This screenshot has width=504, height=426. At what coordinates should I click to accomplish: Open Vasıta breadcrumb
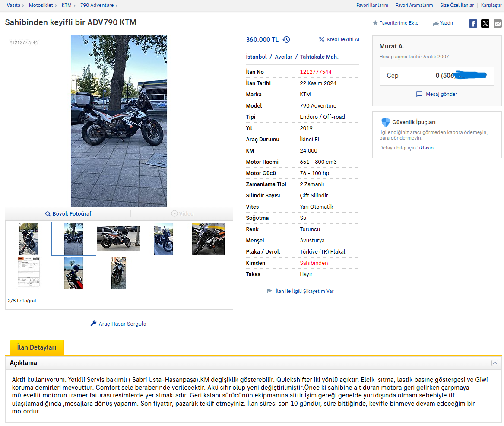pyautogui.click(x=13, y=6)
